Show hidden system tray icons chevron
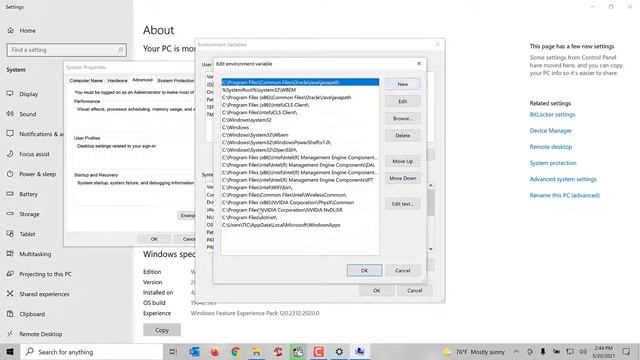The width and height of the screenshot is (640, 360). tap(516, 351)
